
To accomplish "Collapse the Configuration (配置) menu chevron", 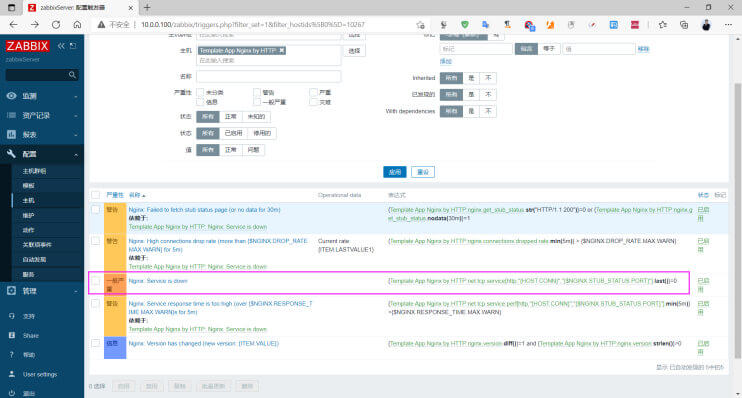I will [x=76, y=154].
